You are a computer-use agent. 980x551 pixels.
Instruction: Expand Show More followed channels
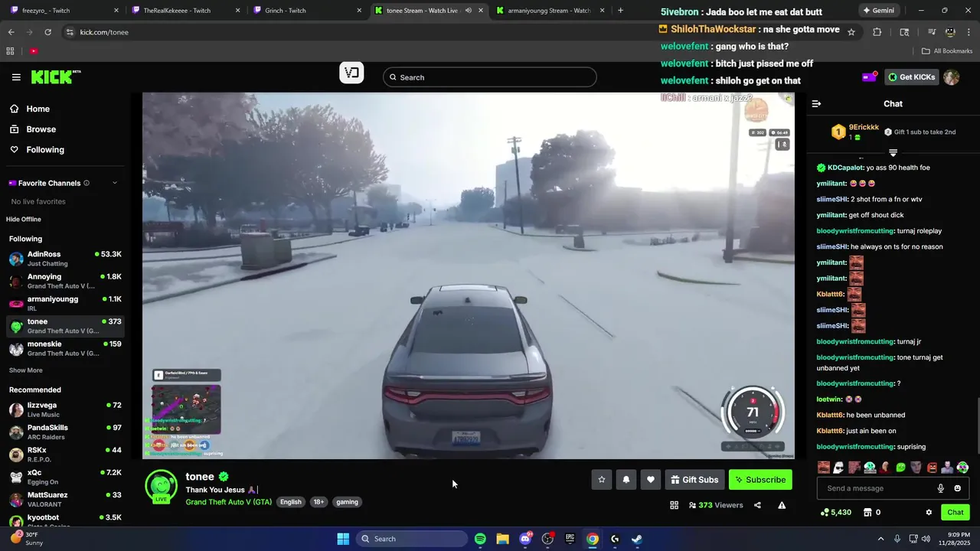[26, 370]
